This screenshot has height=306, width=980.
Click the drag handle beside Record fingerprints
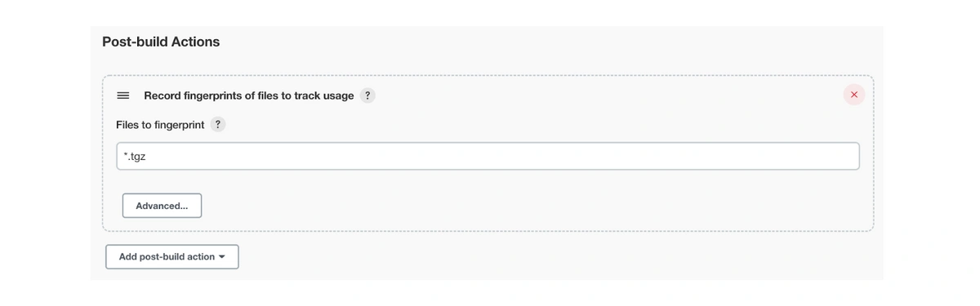[123, 95]
